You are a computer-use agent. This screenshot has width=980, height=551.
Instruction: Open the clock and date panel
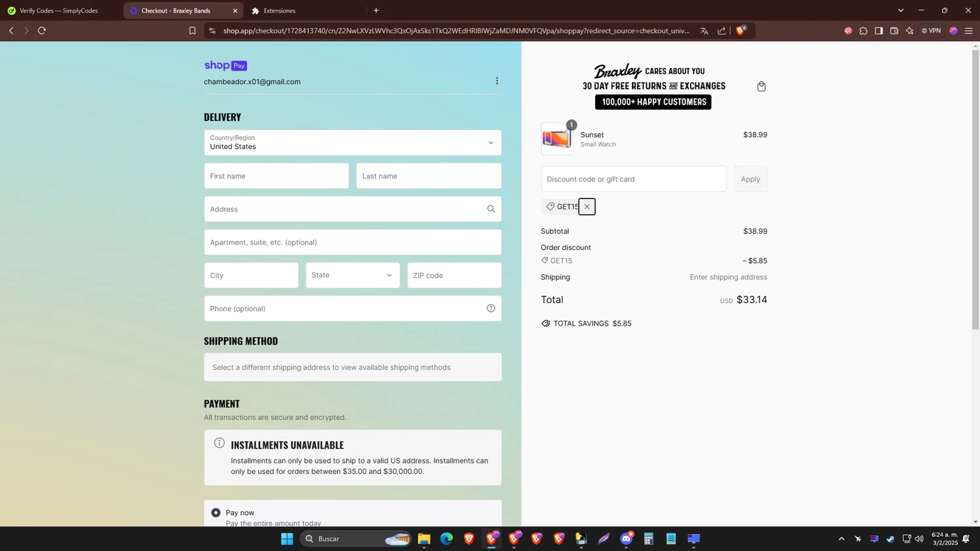[945, 539]
